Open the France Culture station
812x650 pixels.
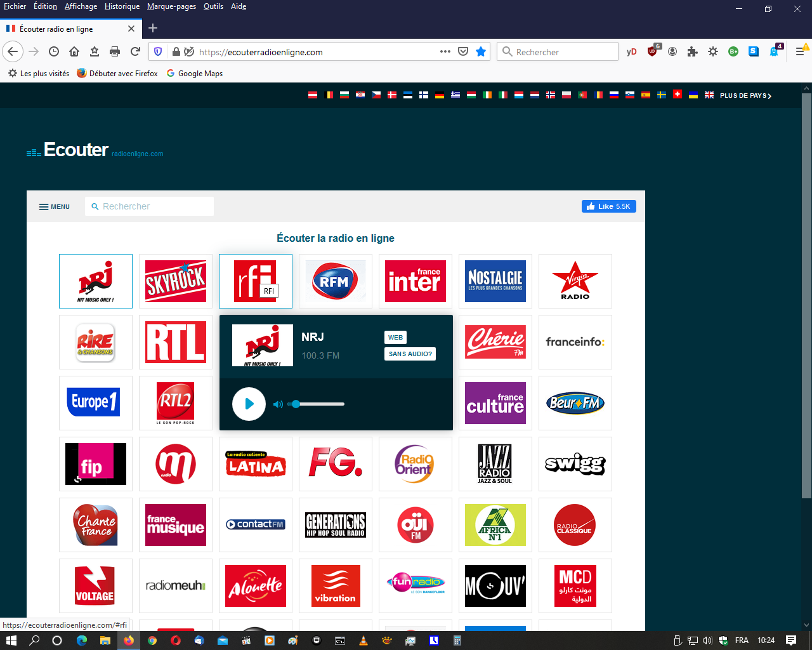[495, 403]
